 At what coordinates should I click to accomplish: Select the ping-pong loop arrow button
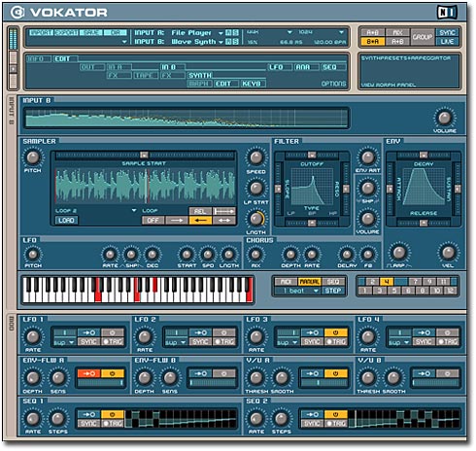[x=224, y=221]
